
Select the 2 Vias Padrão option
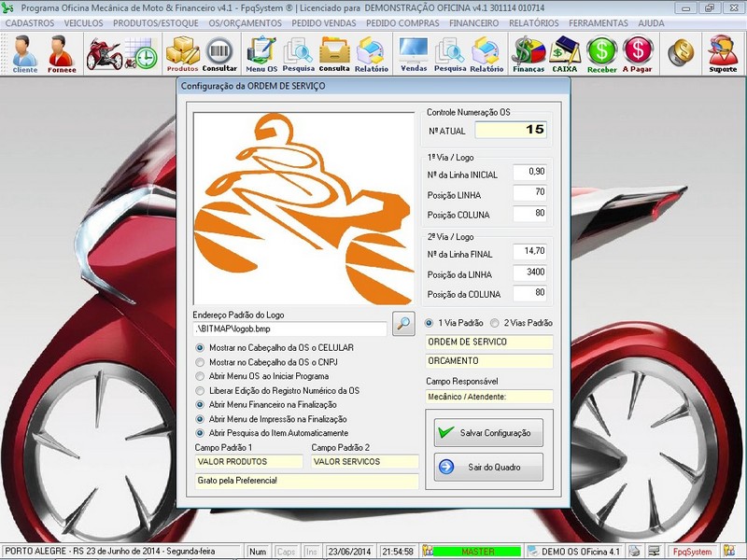click(496, 323)
